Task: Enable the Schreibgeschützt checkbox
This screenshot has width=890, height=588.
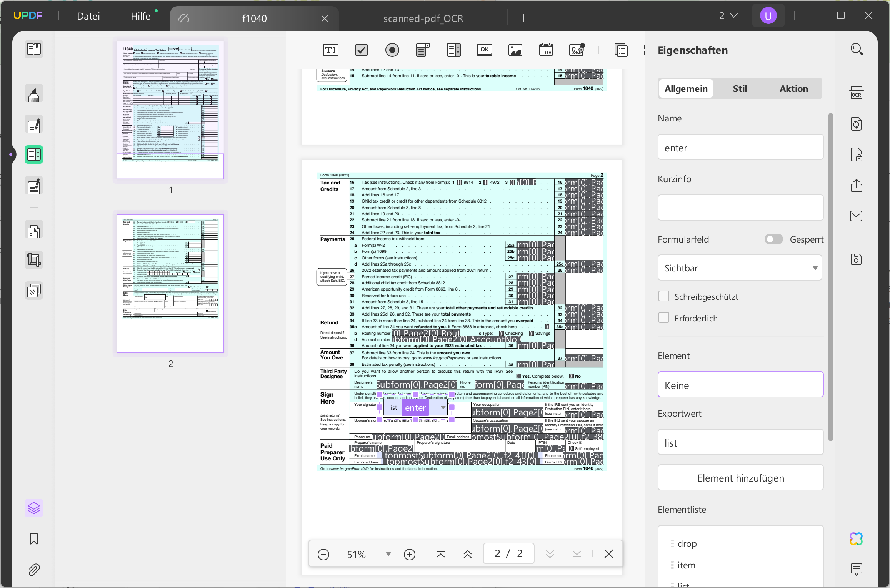Action: [663, 296]
